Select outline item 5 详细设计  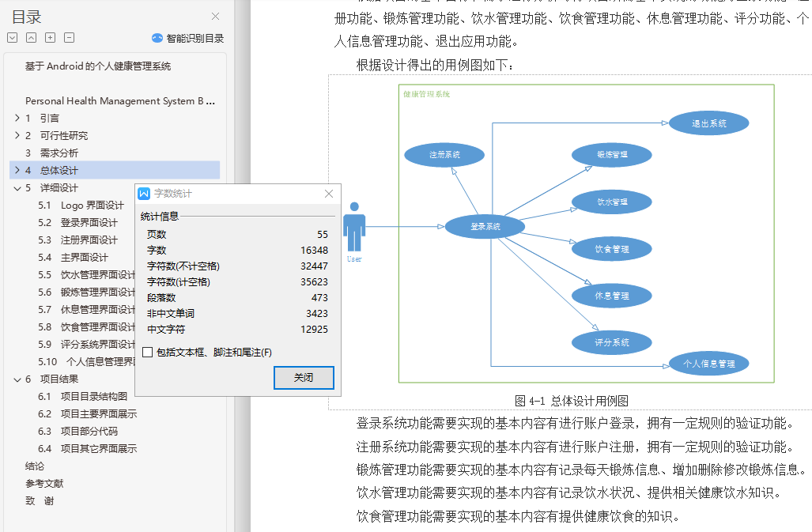pos(51,188)
